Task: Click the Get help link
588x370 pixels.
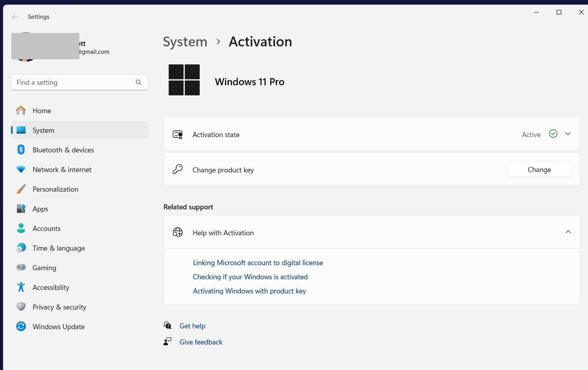Action: click(192, 326)
